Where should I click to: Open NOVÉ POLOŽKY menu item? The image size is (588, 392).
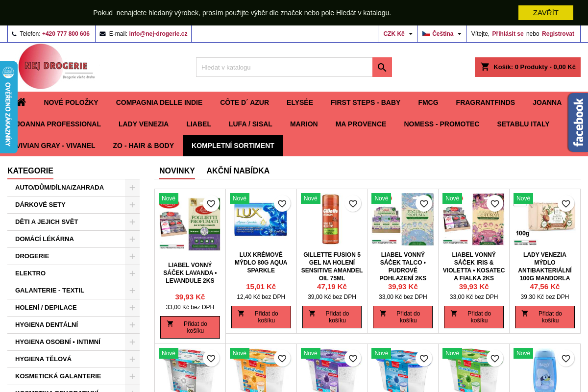(71, 102)
